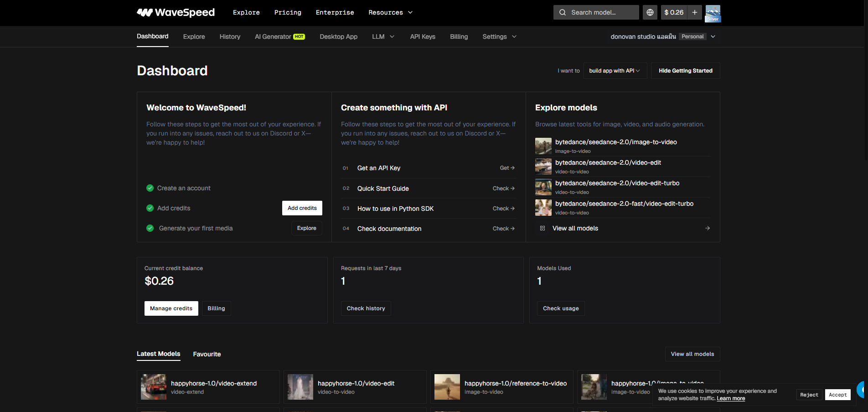Open the Desktop App tab
Image resolution: width=868 pixels, height=412 pixels.
click(339, 37)
